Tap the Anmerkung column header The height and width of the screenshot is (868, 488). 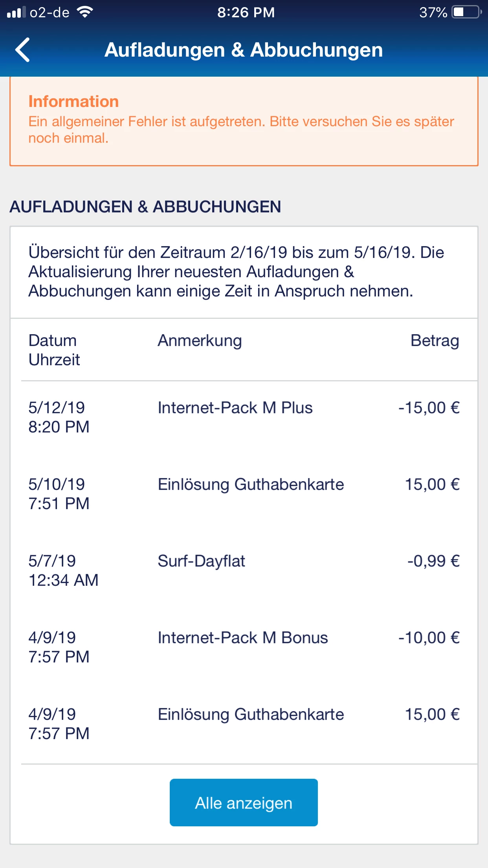pos(200,341)
